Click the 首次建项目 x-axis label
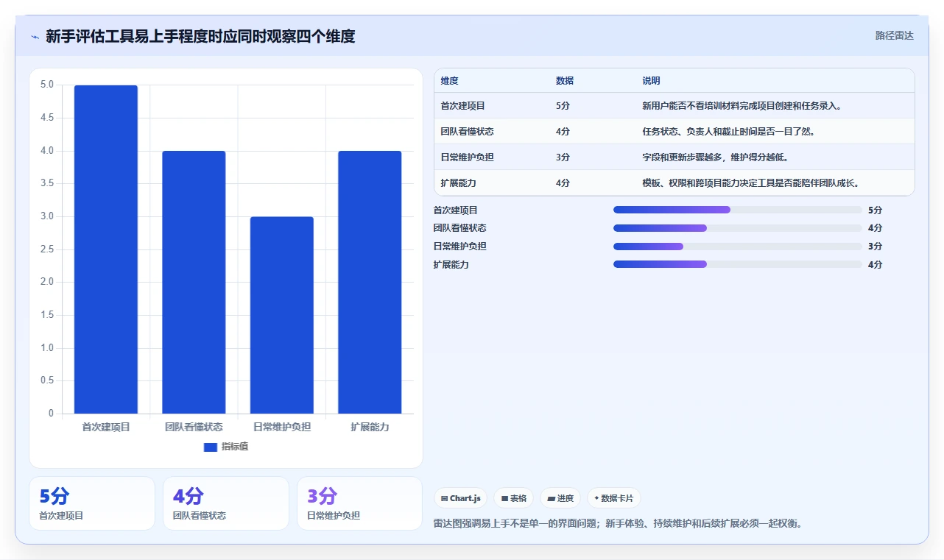This screenshot has height=560, width=944. tap(106, 427)
